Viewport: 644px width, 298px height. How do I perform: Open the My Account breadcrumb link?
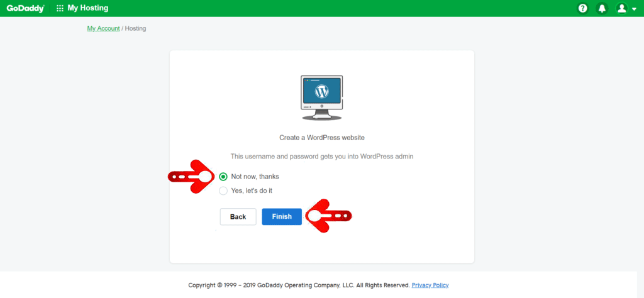tap(104, 29)
